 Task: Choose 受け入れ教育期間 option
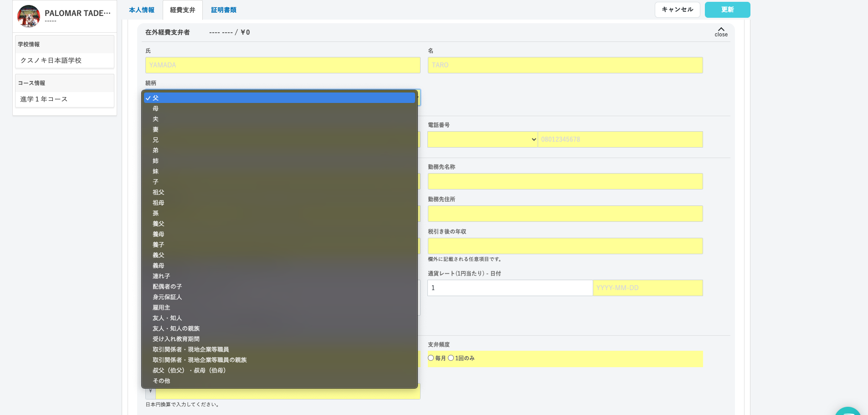pyautogui.click(x=279, y=339)
